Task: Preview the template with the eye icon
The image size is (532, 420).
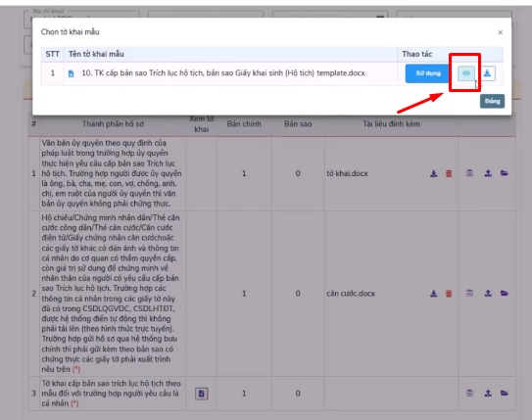Action: (x=466, y=73)
